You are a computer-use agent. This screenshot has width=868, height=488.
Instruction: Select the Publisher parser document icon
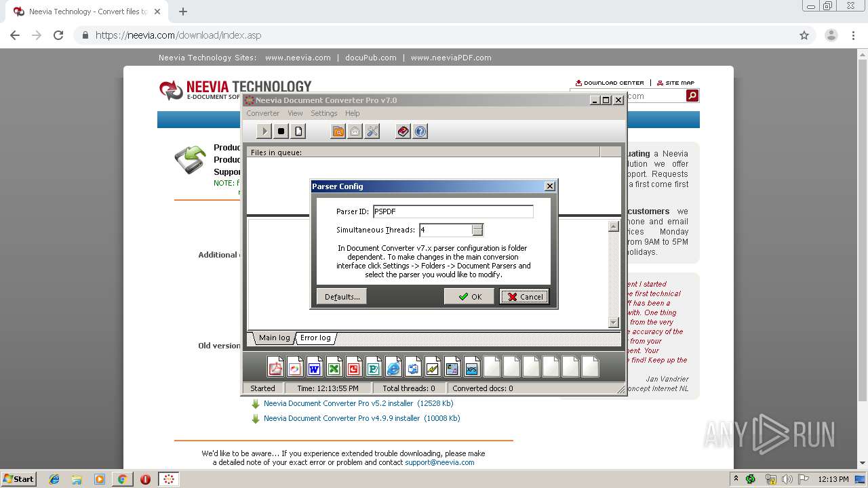pyautogui.click(x=374, y=367)
